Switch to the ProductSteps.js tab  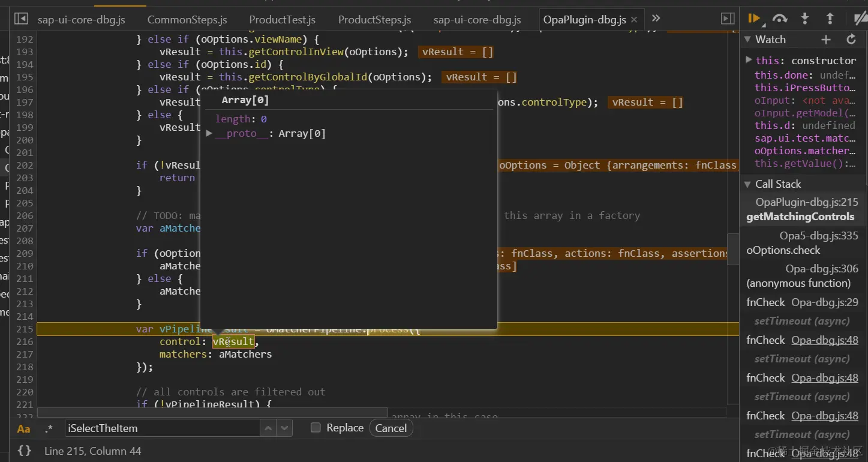pyautogui.click(x=375, y=20)
